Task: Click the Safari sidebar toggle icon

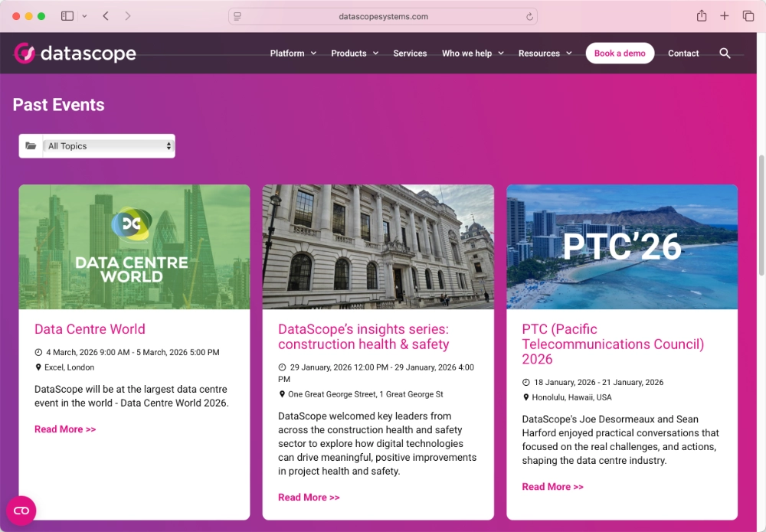Action: (x=67, y=16)
